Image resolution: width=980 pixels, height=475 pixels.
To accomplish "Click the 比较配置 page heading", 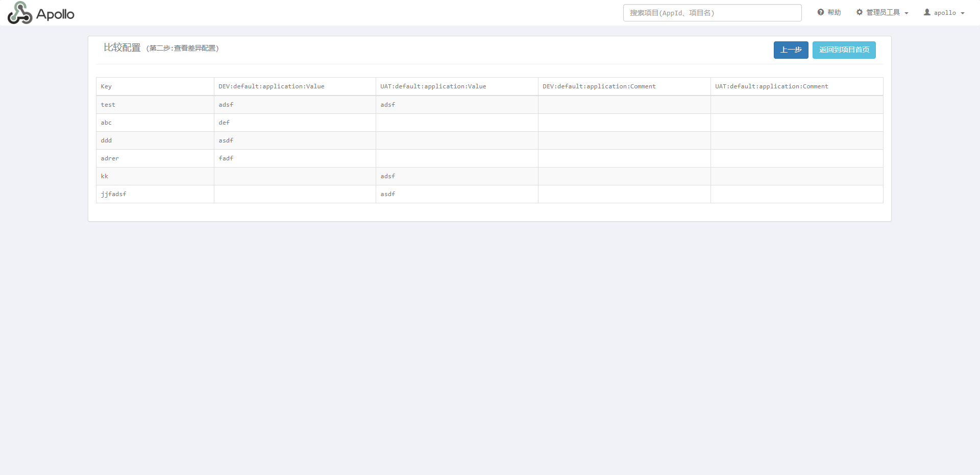I will tap(122, 47).
